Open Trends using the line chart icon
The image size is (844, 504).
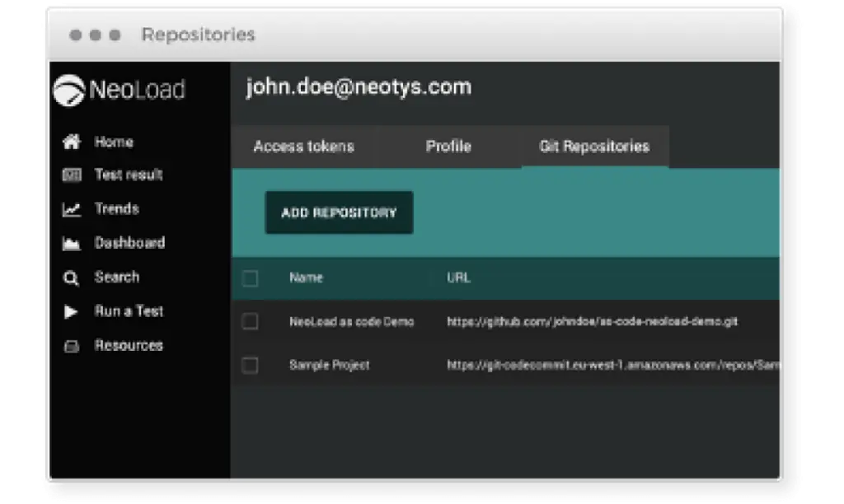(x=72, y=209)
